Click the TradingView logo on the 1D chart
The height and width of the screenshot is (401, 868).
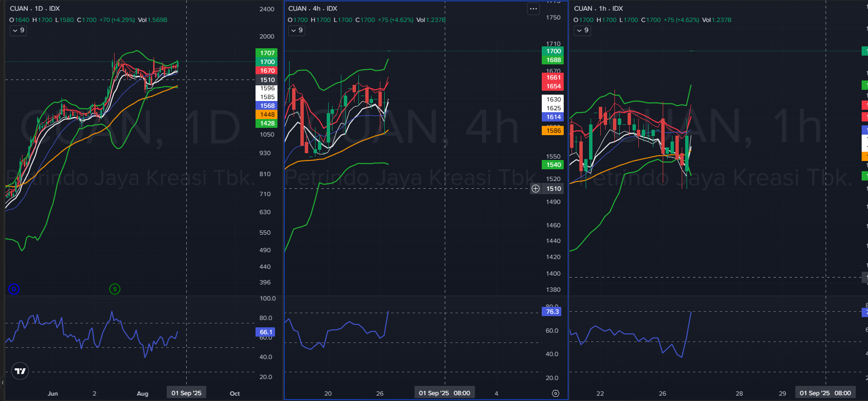click(20, 371)
